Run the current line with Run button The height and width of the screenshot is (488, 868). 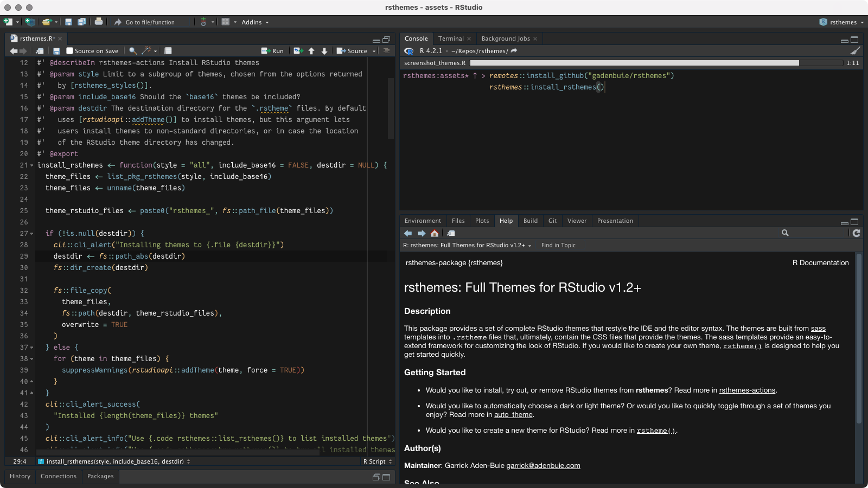pyautogui.click(x=272, y=51)
